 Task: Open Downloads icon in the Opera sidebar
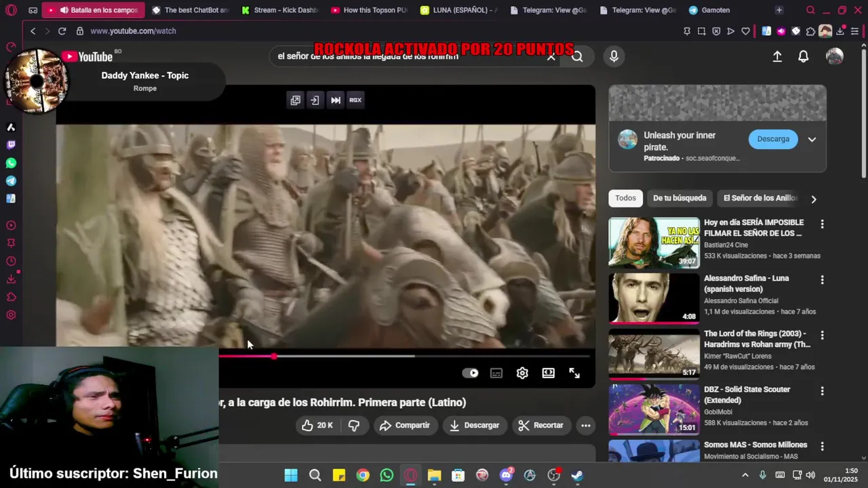(x=11, y=279)
